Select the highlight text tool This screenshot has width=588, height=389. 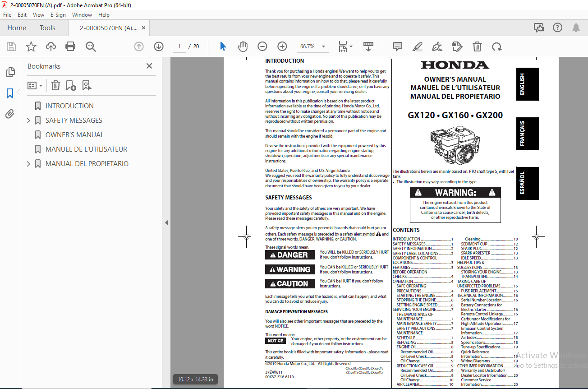click(418, 46)
